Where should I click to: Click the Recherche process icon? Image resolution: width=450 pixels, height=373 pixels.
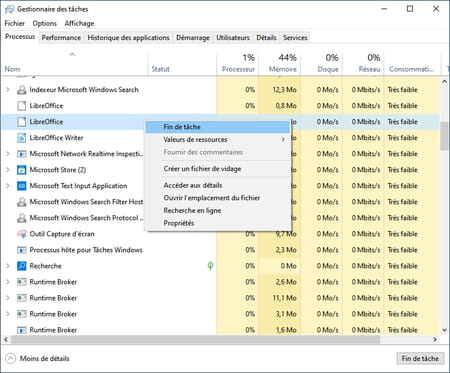point(22,266)
